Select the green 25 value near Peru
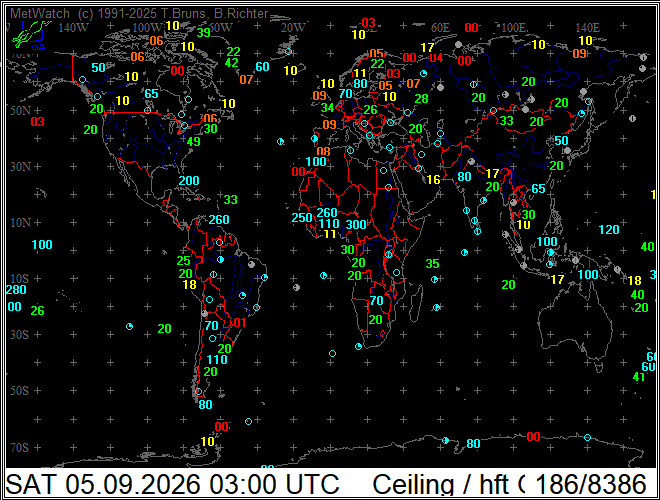This screenshot has height=500, width=660. (x=184, y=261)
